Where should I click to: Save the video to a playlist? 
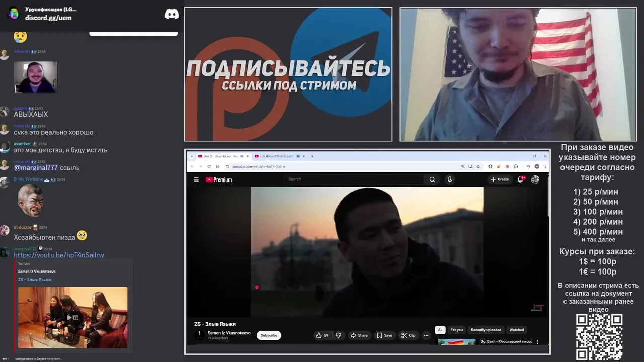tap(384, 335)
